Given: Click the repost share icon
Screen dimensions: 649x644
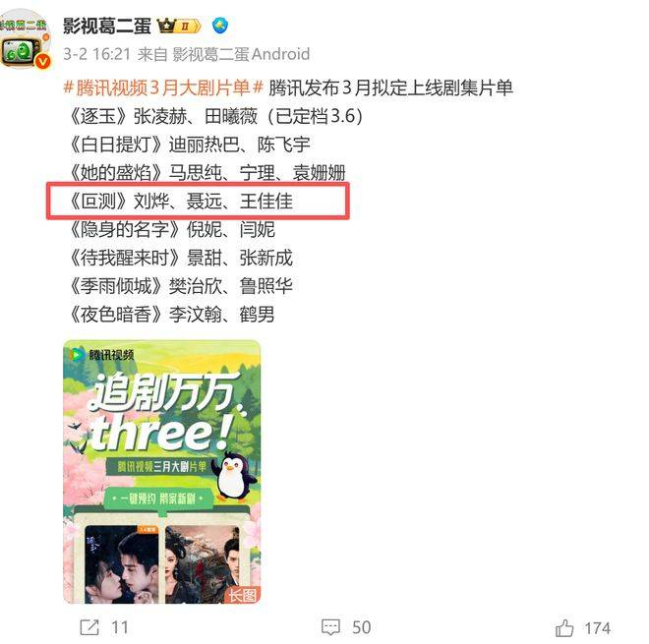Looking at the screenshot, I should coord(89,627).
